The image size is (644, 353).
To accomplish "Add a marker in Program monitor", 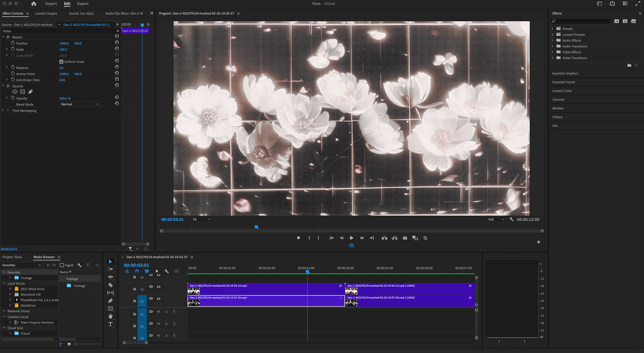I will (298, 238).
